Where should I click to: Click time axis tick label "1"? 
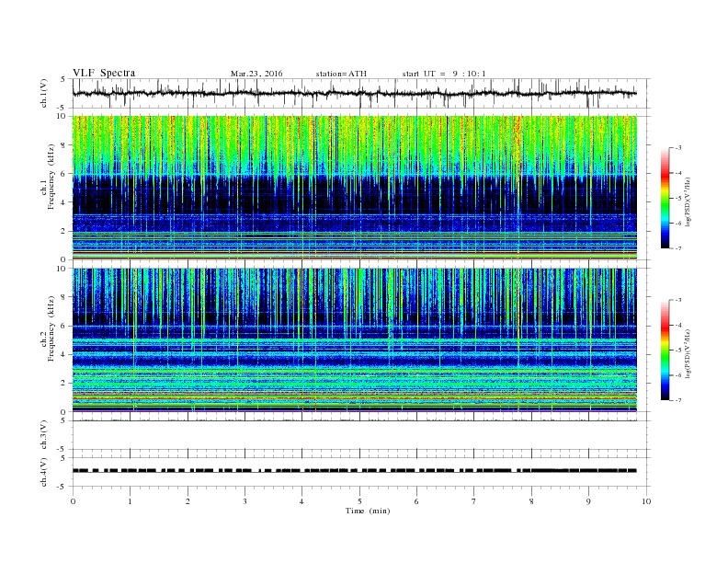coord(131,501)
